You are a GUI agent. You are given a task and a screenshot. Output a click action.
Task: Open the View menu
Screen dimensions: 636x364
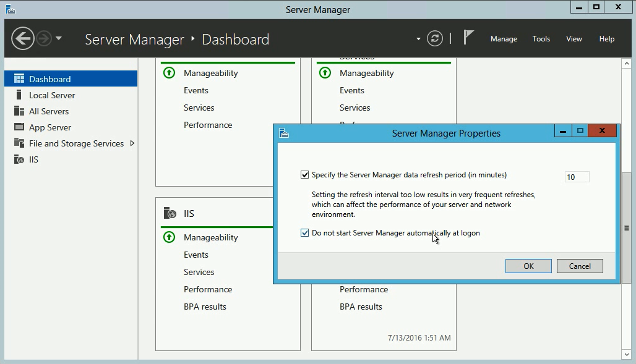574,39
